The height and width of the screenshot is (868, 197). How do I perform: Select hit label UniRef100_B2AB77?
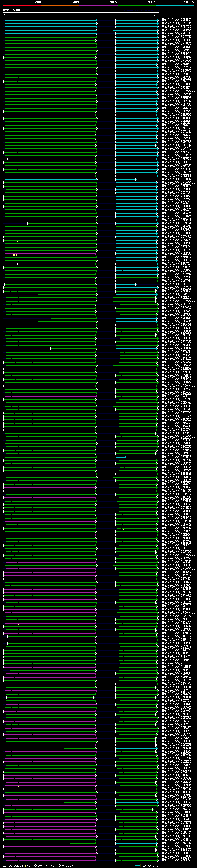(x=177, y=850)
